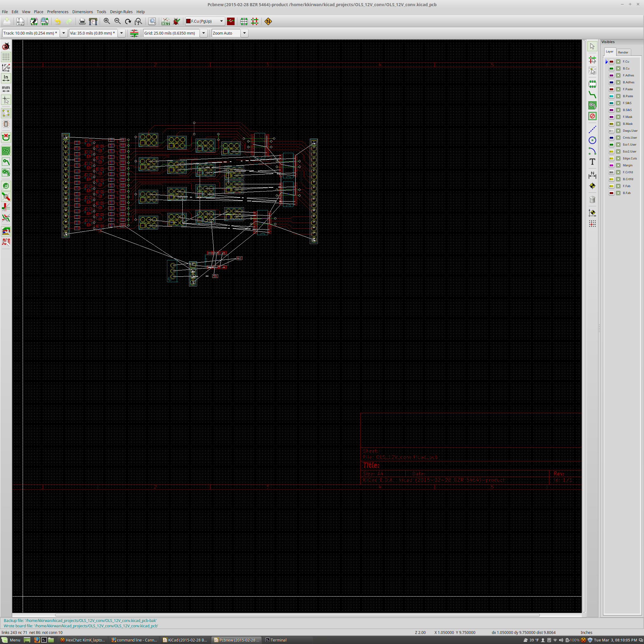Open the Place menu
The image size is (644, 644).
tap(38, 12)
